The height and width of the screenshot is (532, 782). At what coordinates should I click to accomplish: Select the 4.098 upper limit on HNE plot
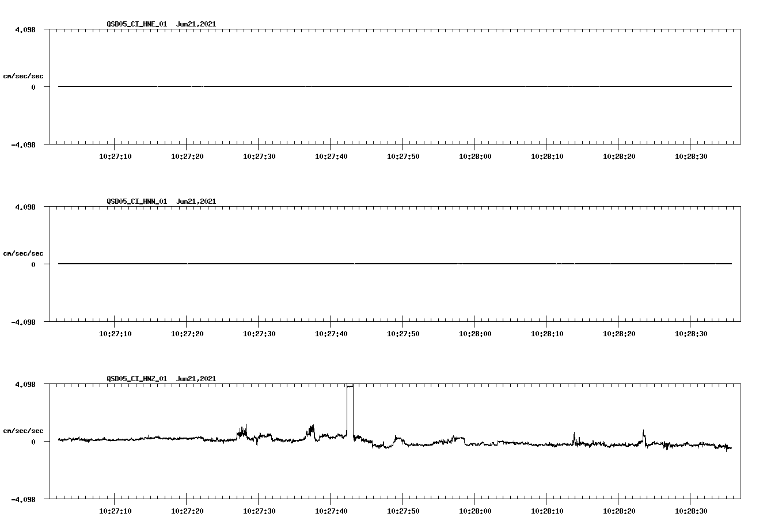[x=25, y=29]
